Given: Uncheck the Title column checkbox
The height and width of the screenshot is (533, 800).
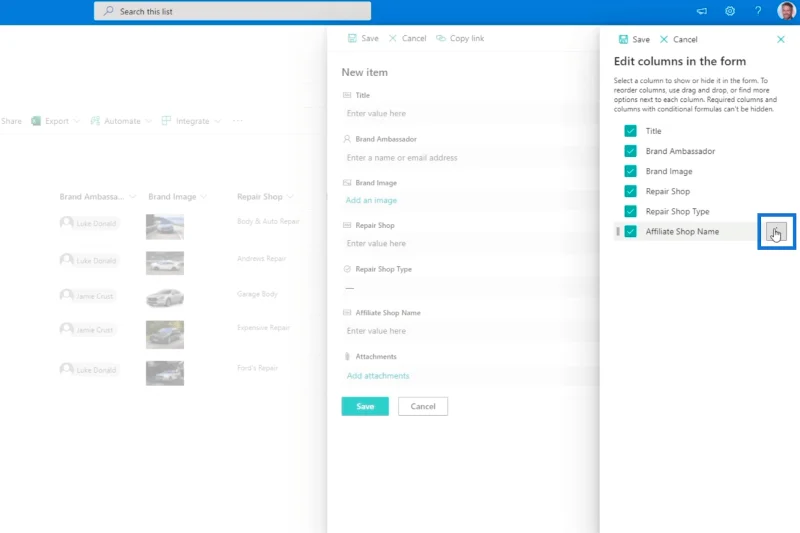Looking at the screenshot, I should click(x=631, y=131).
